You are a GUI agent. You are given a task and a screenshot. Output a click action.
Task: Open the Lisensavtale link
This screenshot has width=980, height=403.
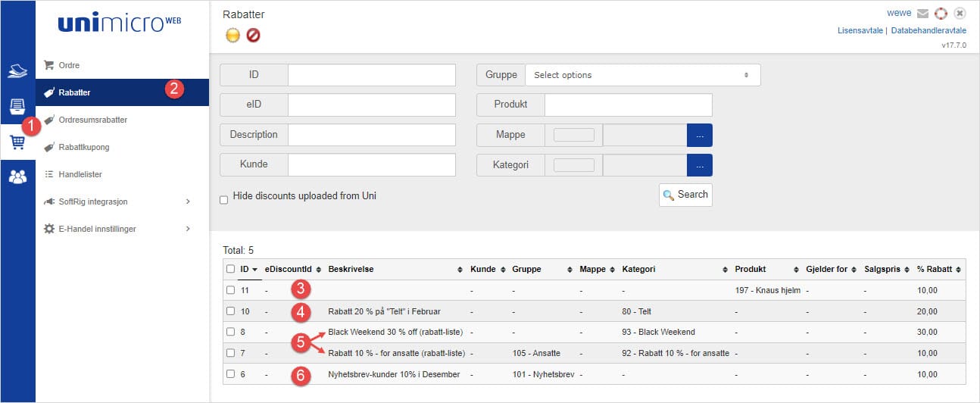click(860, 30)
